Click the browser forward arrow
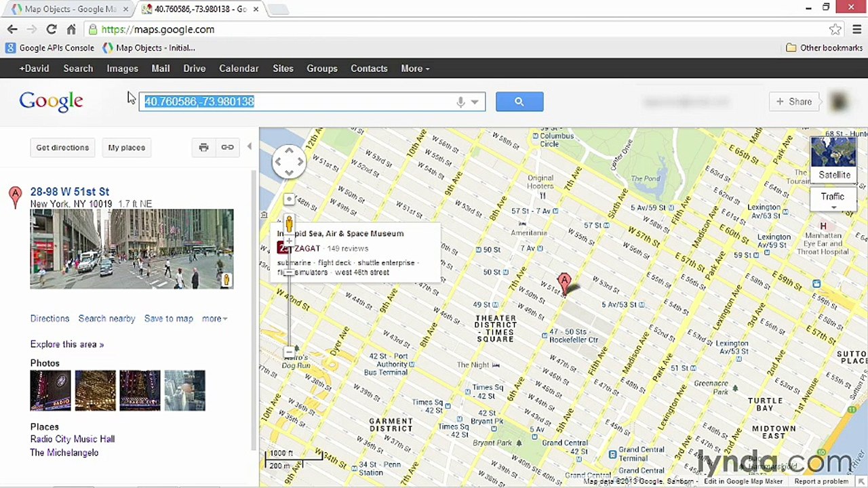 (31, 29)
